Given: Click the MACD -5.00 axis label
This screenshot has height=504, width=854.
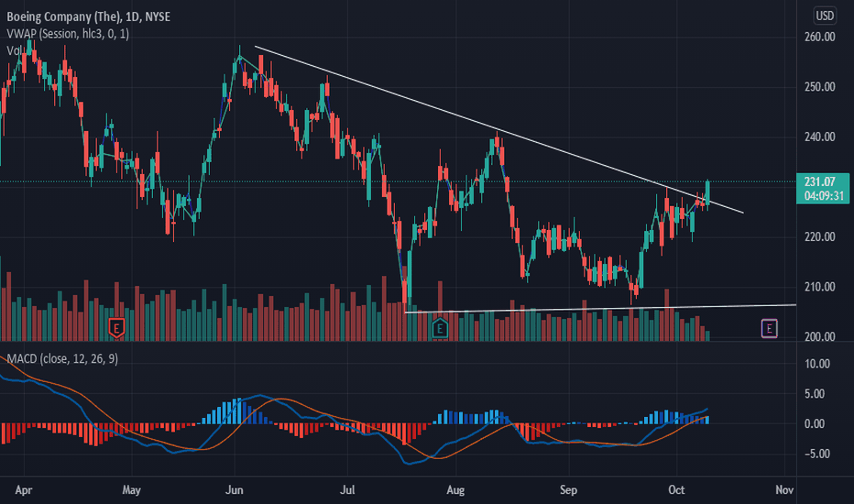Looking at the screenshot, I should [817, 454].
